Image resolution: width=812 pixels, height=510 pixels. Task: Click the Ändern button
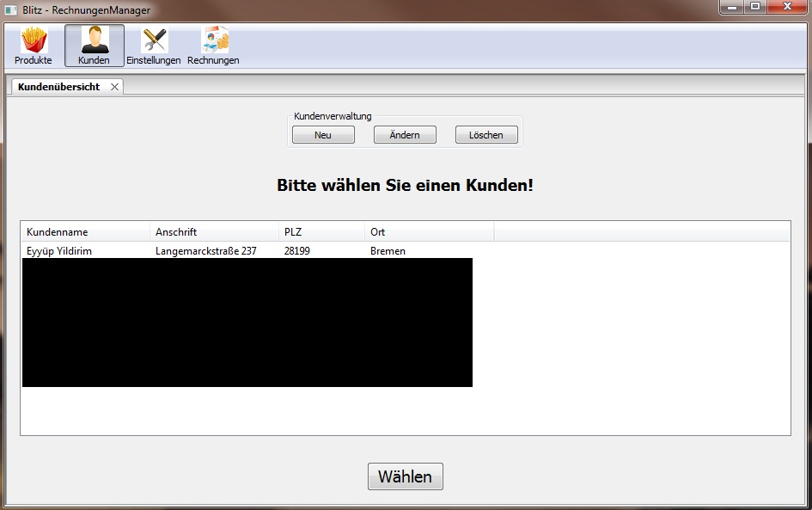click(x=405, y=135)
